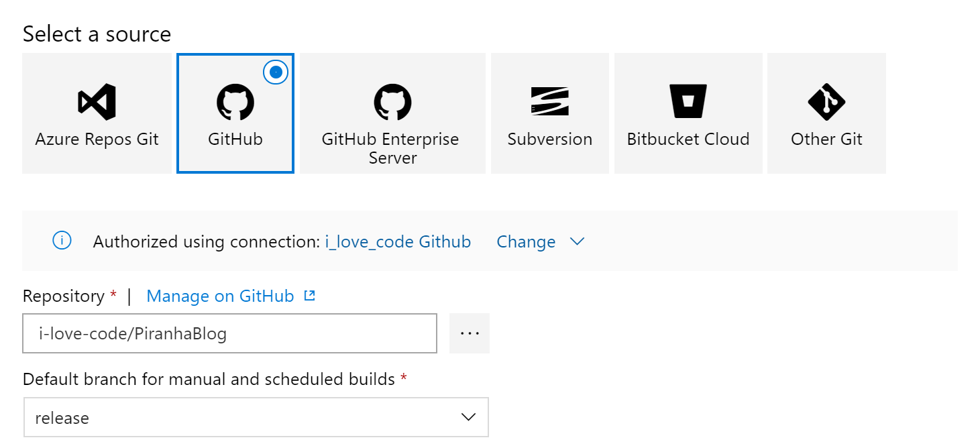Click the GitHub octocat icon in the selected tile

pos(235,102)
